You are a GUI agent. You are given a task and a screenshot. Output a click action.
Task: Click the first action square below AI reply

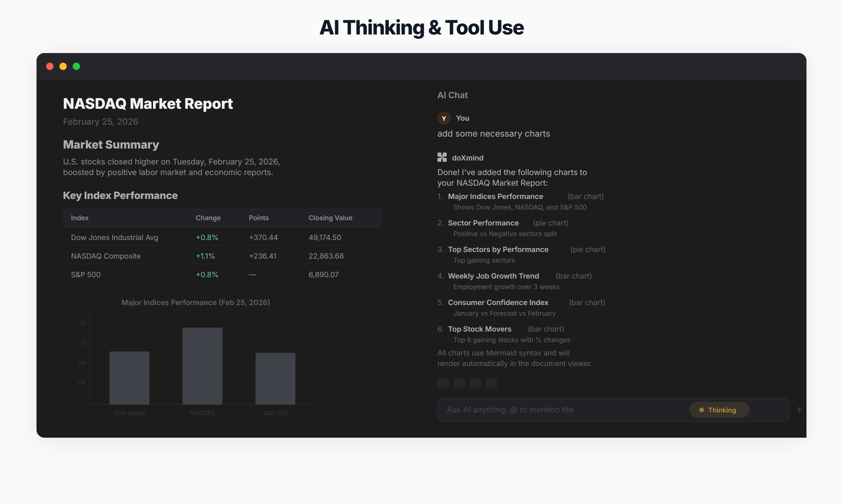tap(443, 383)
